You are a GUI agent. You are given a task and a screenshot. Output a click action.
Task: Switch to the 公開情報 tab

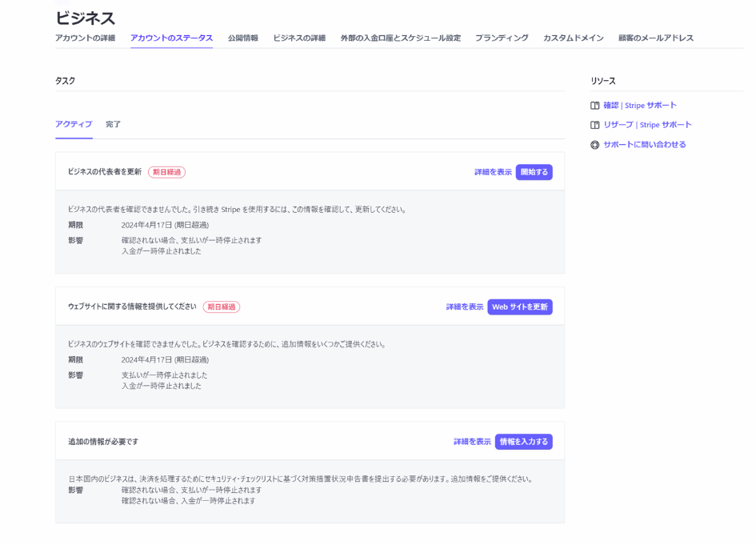click(243, 38)
